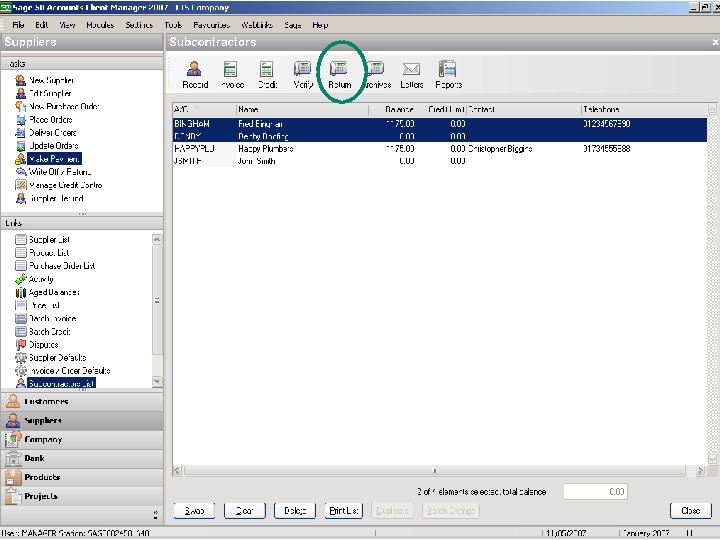This screenshot has width=720, height=540.
Task: Open the Tools menu
Action: (x=173, y=25)
